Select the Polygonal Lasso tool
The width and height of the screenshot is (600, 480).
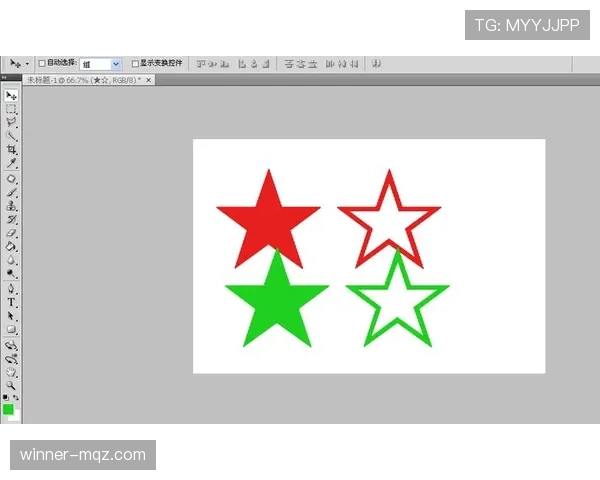pyautogui.click(x=11, y=122)
